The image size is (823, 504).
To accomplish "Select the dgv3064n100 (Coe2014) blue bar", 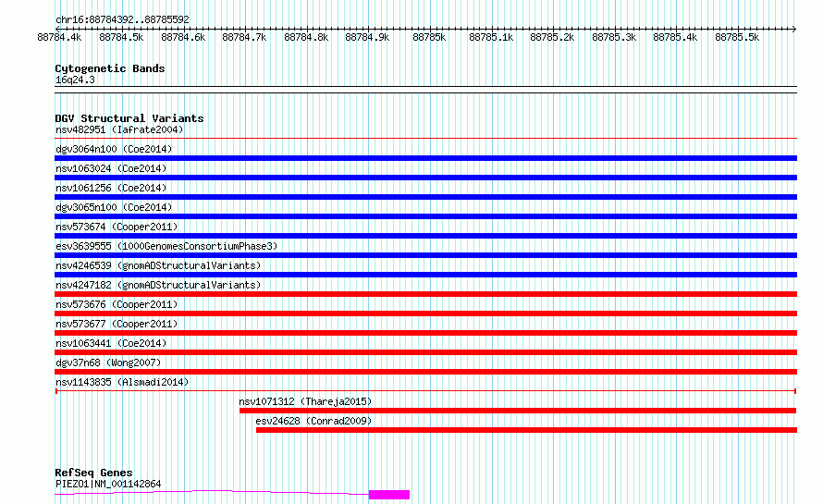I will [425, 158].
